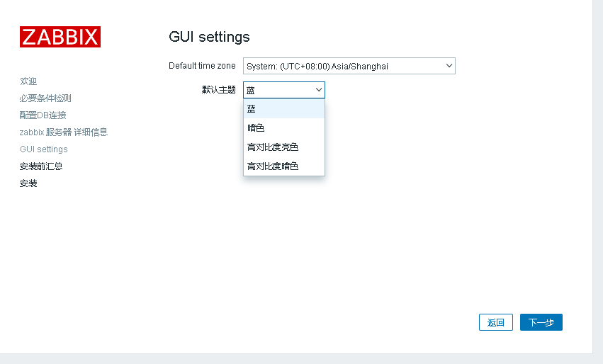Click the 默认主题 field label
The image size is (603, 364).
click(x=219, y=90)
